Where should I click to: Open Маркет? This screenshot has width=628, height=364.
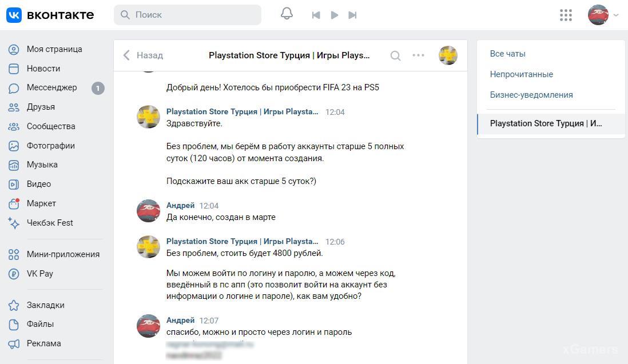[41, 203]
